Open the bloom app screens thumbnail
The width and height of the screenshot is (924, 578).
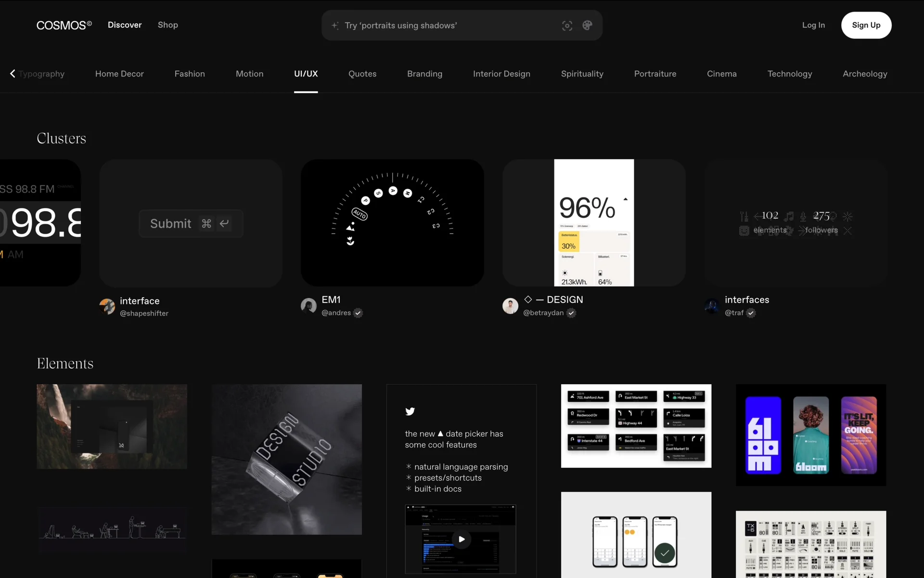pyautogui.click(x=810, y=434)
